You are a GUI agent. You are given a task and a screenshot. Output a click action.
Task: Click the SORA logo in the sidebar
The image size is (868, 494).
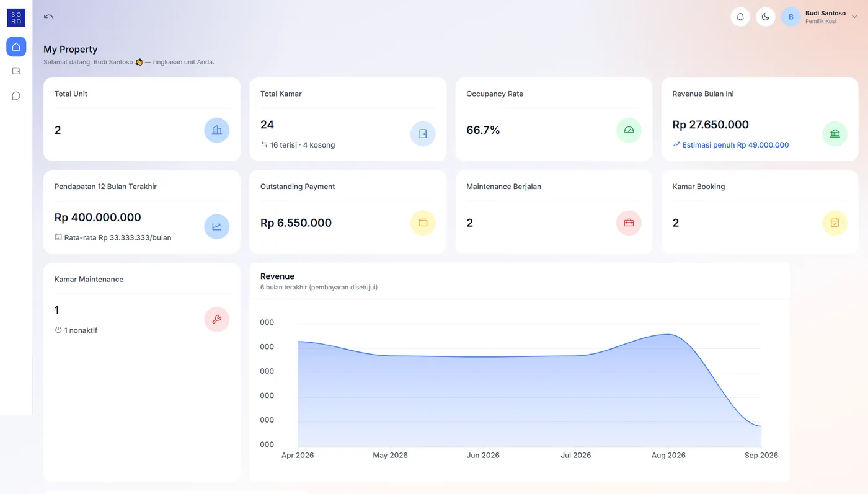coord(16,17)
